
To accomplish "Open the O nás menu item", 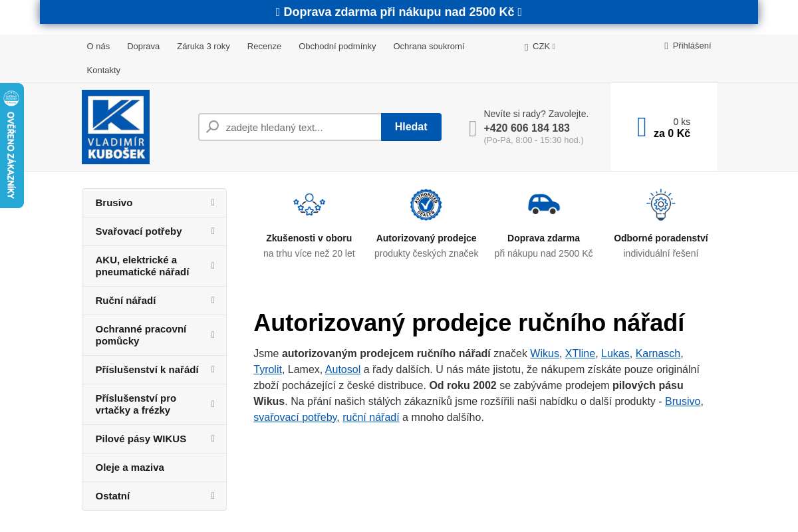I will pos(98,47).
